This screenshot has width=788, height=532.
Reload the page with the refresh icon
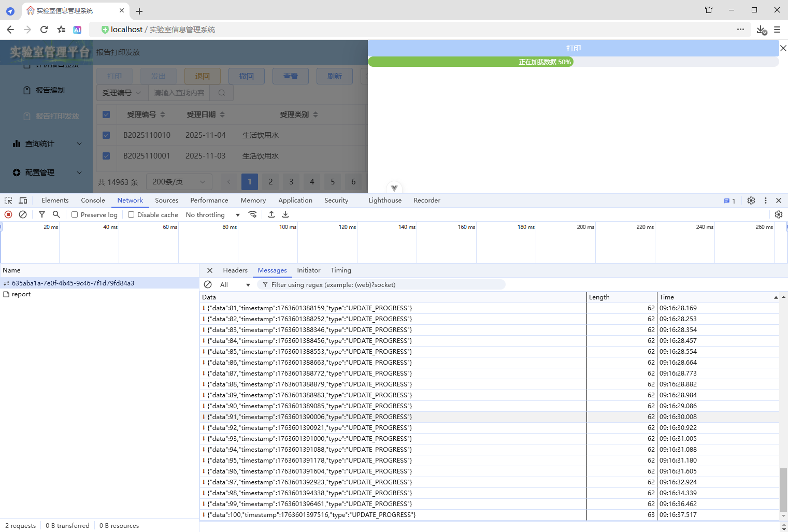pos(44,30)
